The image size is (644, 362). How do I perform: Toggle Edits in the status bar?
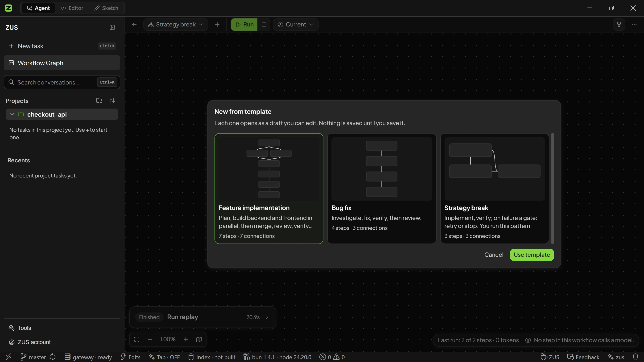131,357
